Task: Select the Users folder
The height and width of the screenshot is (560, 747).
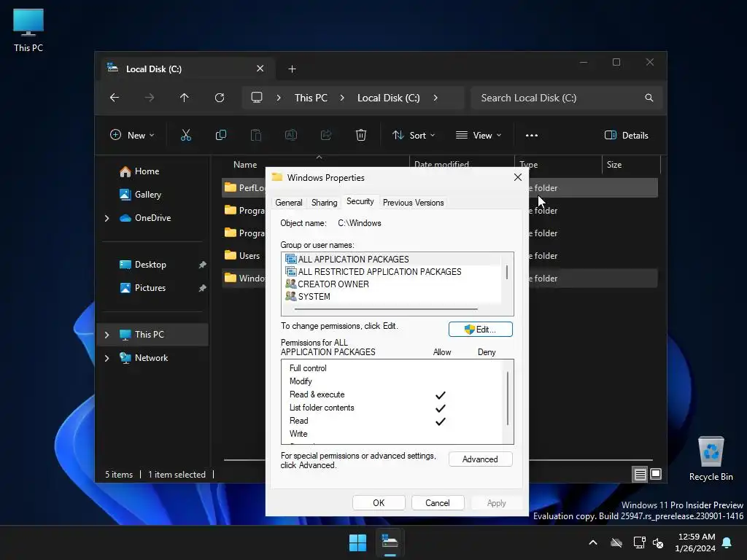Action: click(x=244, y=256)
